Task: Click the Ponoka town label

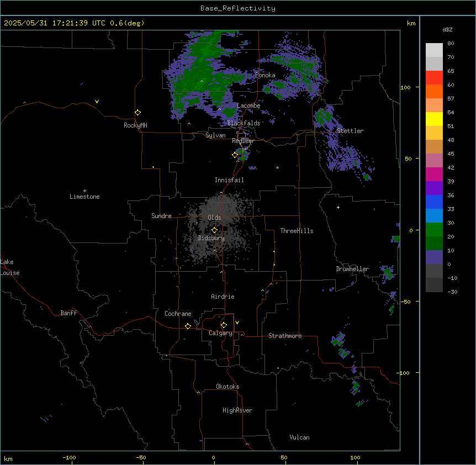Action: [x=265, y=75]
